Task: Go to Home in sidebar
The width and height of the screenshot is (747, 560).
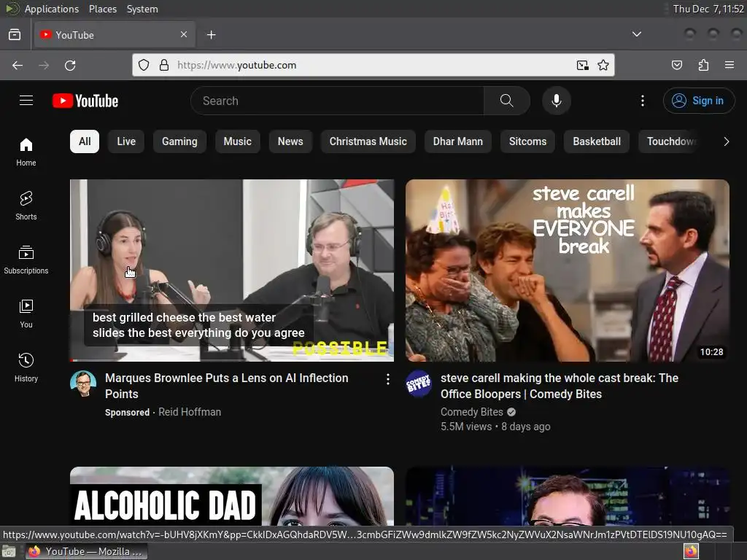Action: pyautogui.click(x=26, y=152)
